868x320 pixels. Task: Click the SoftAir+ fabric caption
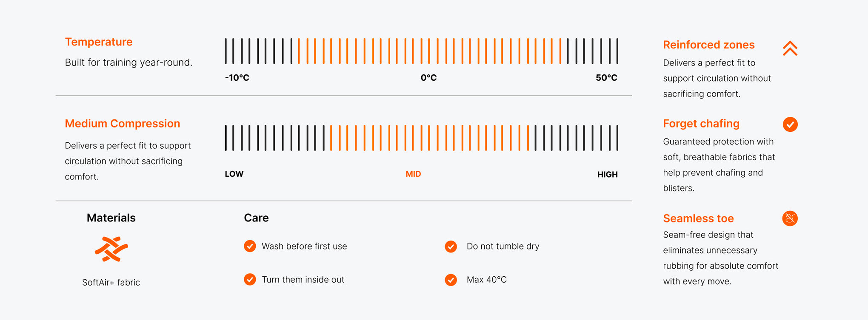(111, 282)
